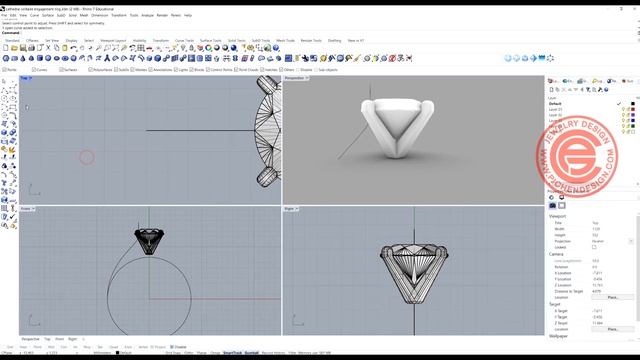Image resolution: width=640 pixels, height=360 pixels.
Task: Toggle Layer 01 lightbulb visibility
Action: point(623,109)
